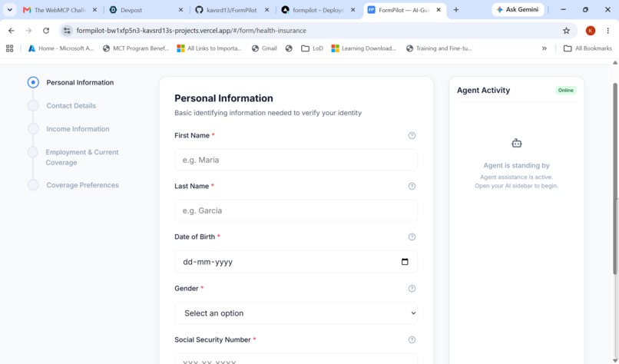Open the Chrome profile avatar K
619x364 pixels.
point(591,31)
